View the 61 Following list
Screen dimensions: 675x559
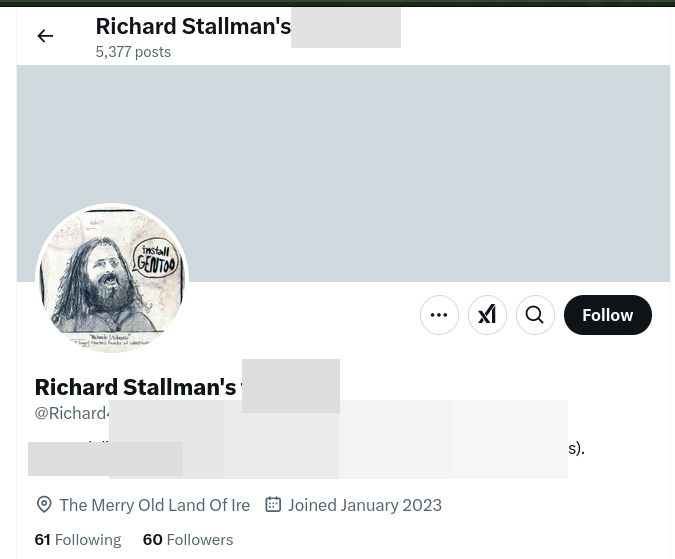78,540
